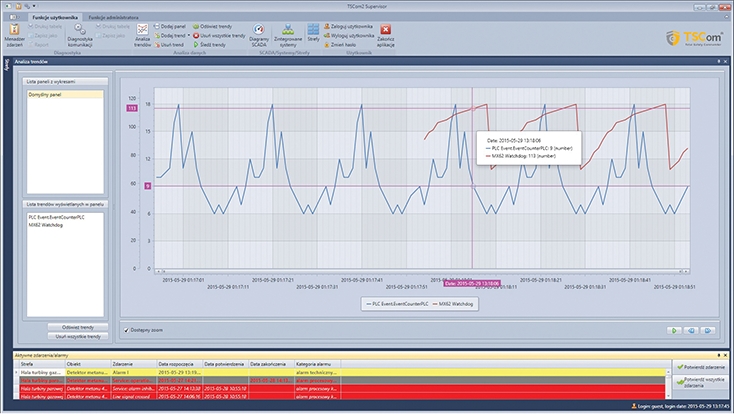Click Zakończ aplikację red X icon

385,30
